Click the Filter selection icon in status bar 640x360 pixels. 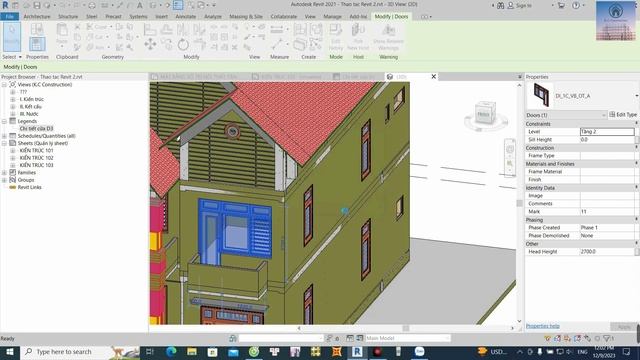(x=607, y=338)
